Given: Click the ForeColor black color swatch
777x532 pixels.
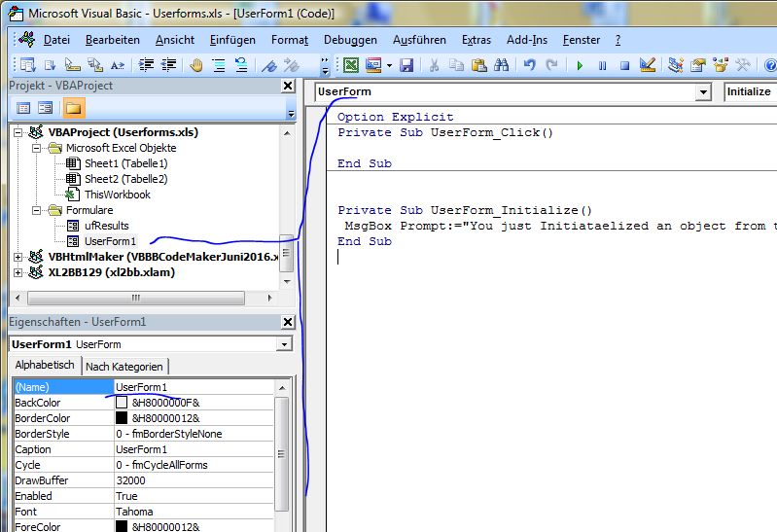Looking at the screenshot, I should coord(122,526).
